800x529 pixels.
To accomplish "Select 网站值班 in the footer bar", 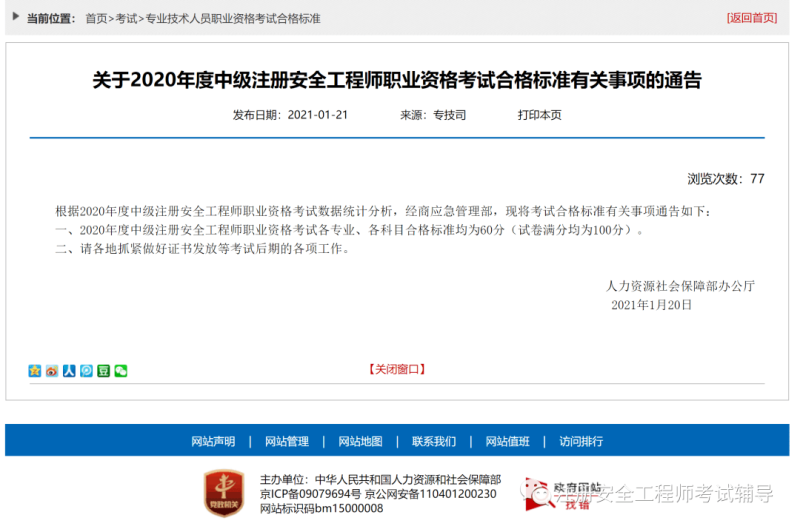I will tap(507, 441).
